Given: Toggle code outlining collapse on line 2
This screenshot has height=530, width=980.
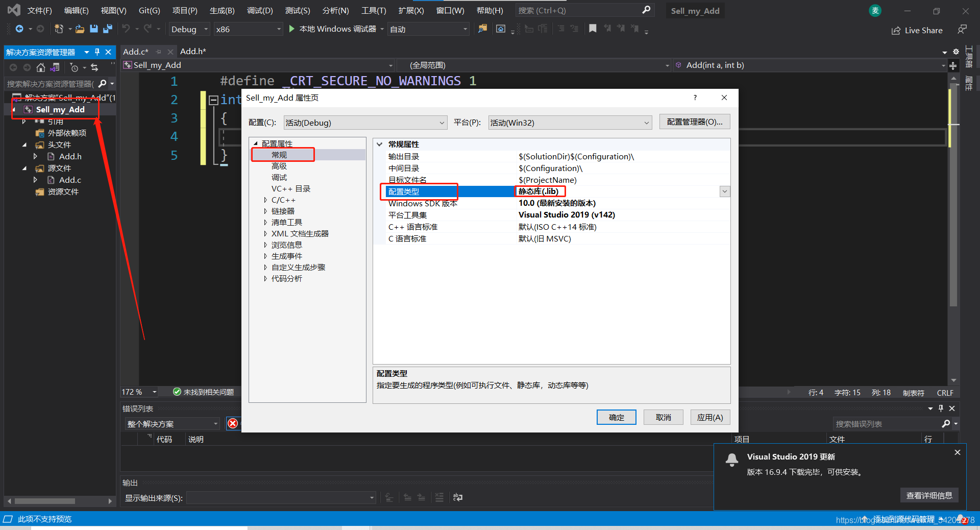Looking at the screenshot, I should [x=214, y=100].
